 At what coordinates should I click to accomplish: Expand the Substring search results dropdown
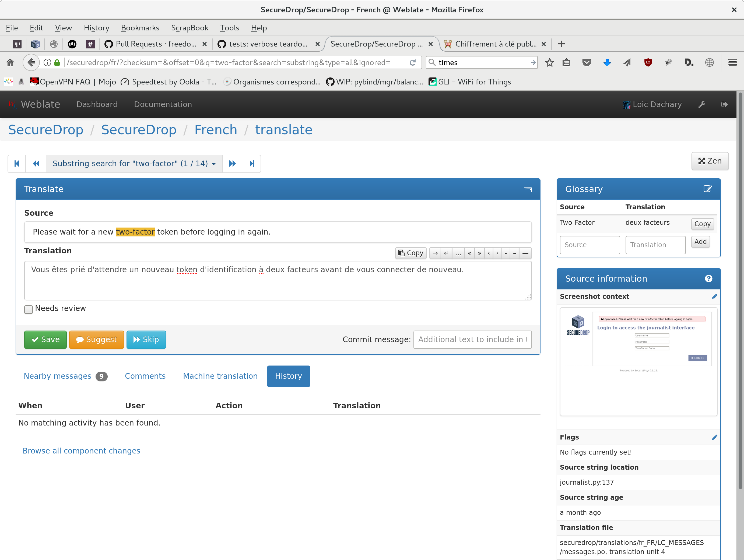tap(134, 164)
